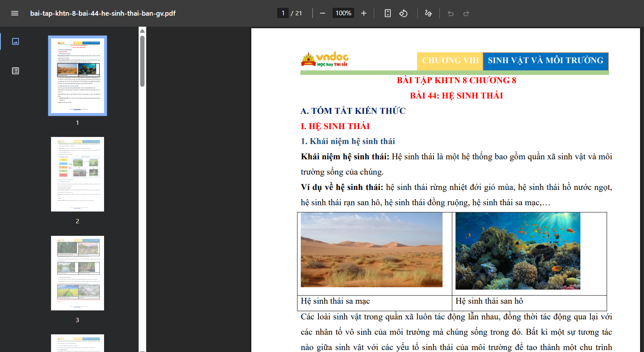Click the sidebar scroll up arrow
Screen dimensions: 644x352
point(143,31)
